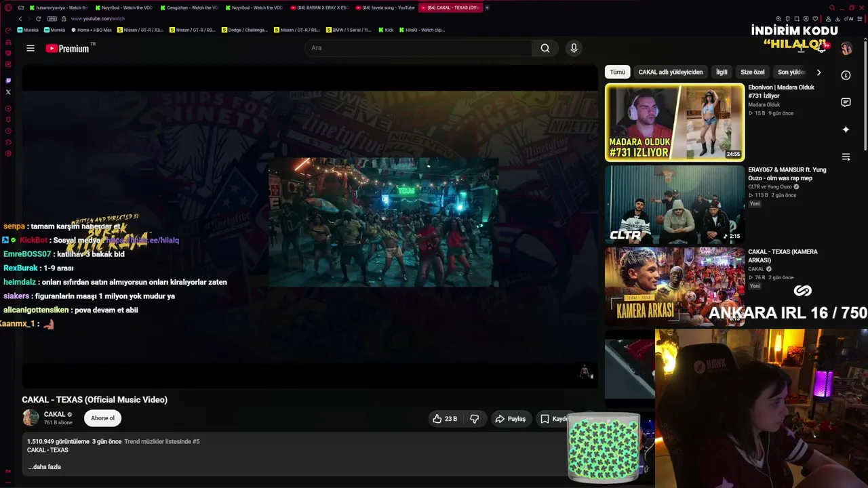This screenshot has width=868, height=488.
Task: Open the YouTube hamburger guide menu
Action: tap(31, 48)
